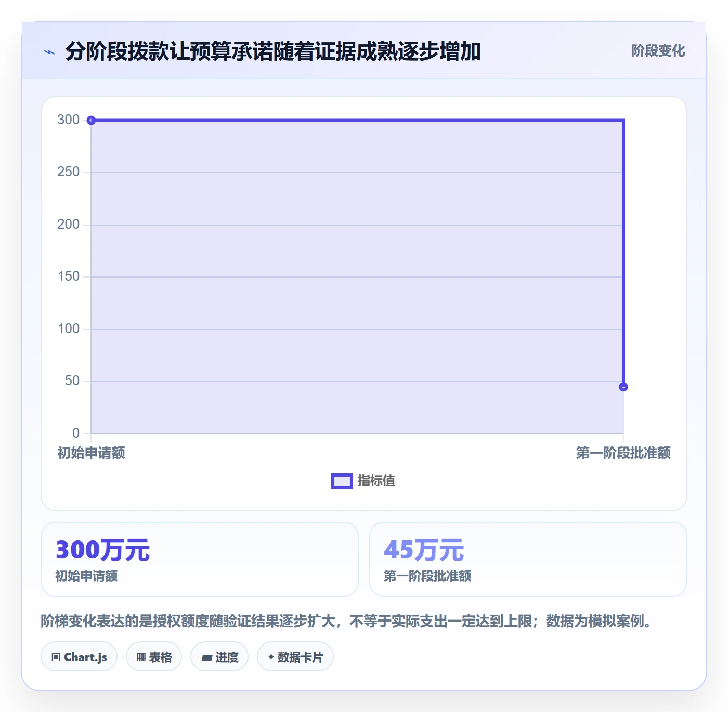Click the footnote text about 阶梯变化
The image size is (728, 712).
pos(347,621)
